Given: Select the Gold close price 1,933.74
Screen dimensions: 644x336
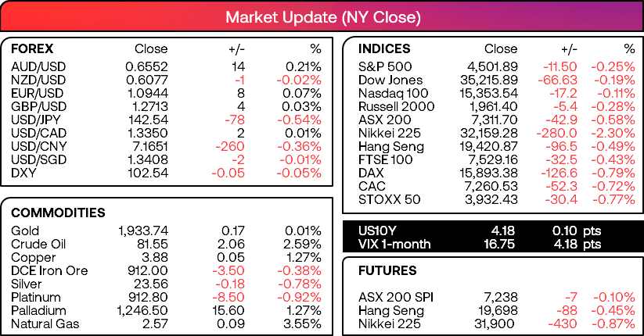Looking at the screenshot, I should pos(143,231).
